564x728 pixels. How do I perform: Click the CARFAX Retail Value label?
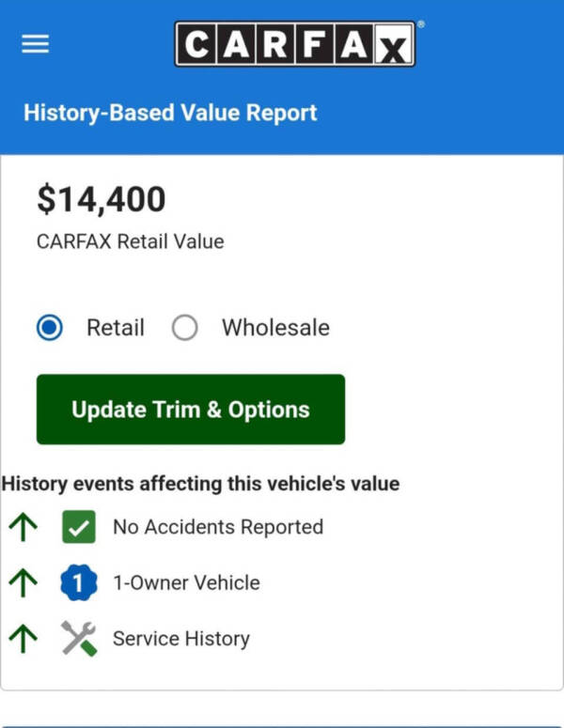(131, 241)
